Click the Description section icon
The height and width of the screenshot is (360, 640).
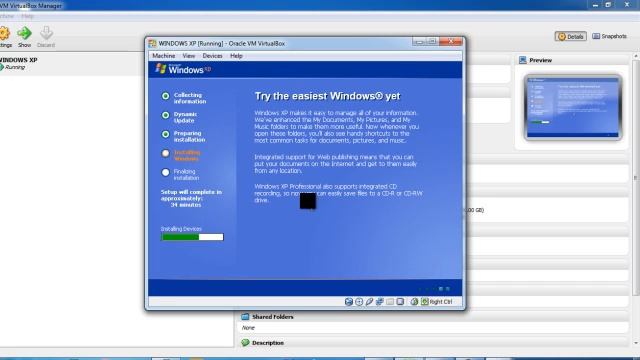[245, 343]
